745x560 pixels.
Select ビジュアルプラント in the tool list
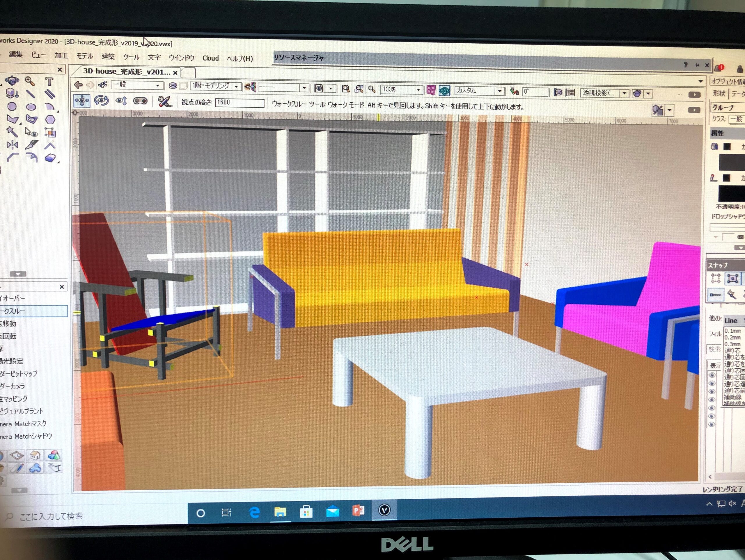pyautogui.click(x=22, y=411)
